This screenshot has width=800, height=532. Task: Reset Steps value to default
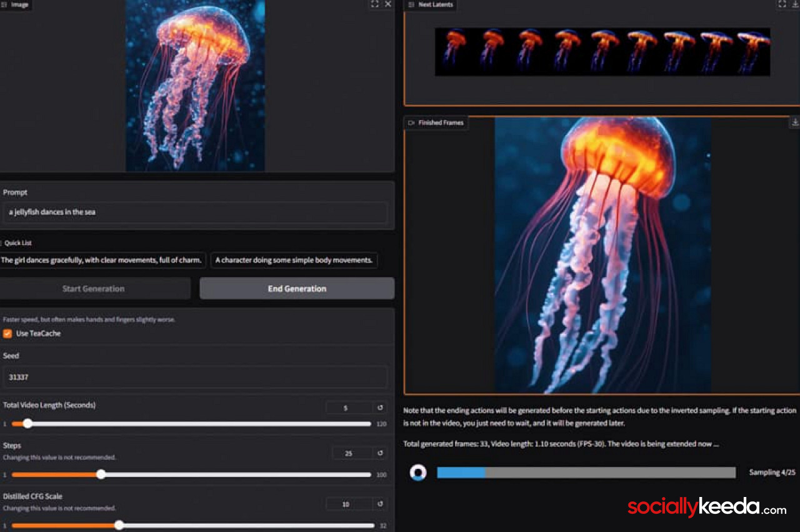coord(380,453)
